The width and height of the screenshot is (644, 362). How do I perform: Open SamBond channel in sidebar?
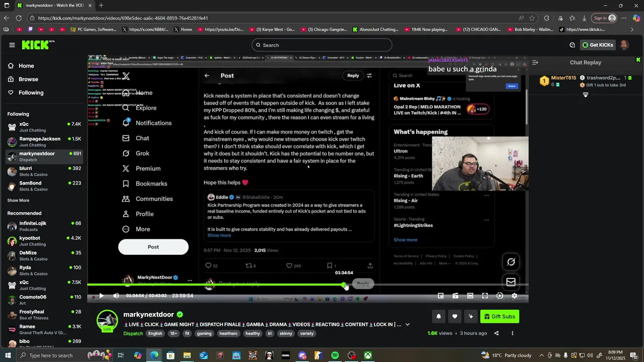(x=44, y=186)
